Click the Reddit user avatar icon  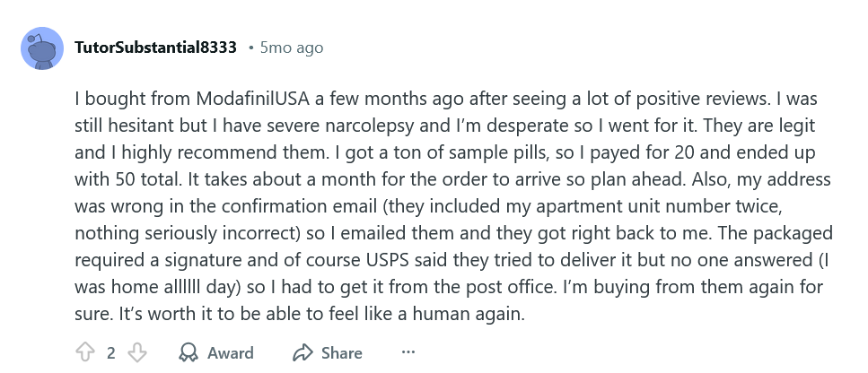pyautogui.click(x=41, y=48)
